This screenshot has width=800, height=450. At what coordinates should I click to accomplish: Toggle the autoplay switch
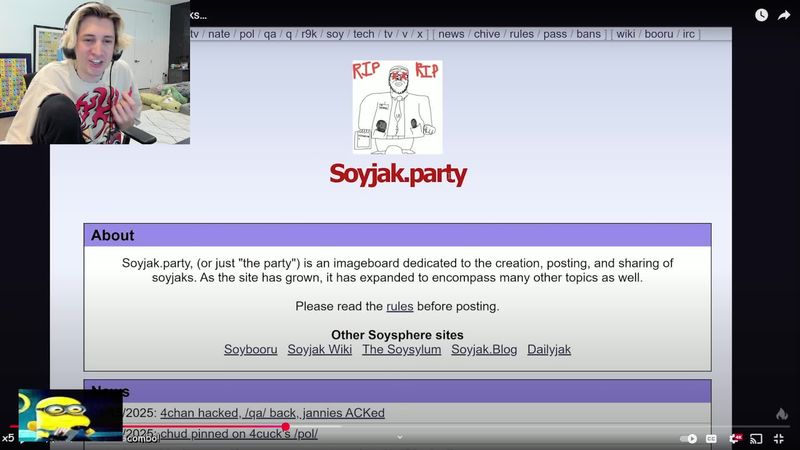pyautogui.click(x=688, y=438)
